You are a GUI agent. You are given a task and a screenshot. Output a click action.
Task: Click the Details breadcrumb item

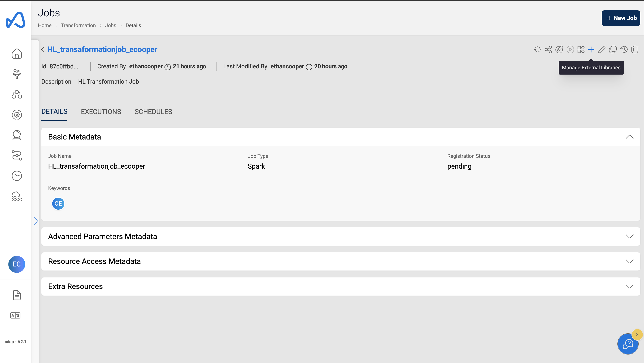click(133, 25)
